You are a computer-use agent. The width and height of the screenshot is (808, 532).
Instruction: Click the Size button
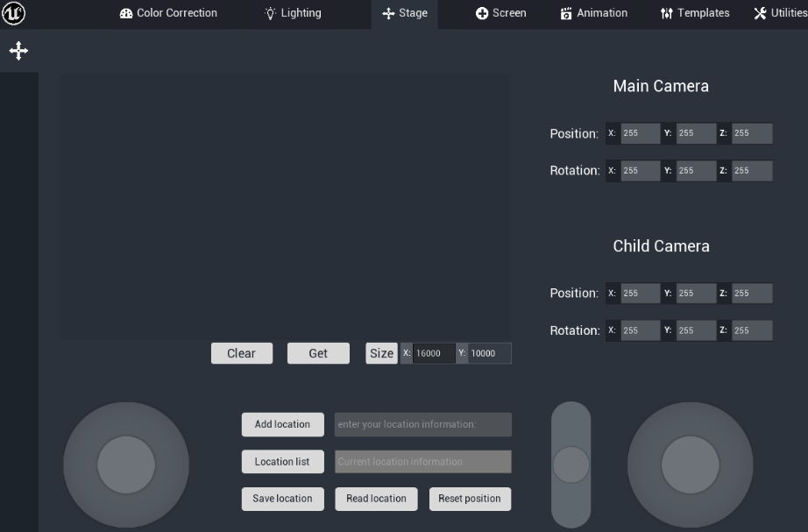(381, 353)
